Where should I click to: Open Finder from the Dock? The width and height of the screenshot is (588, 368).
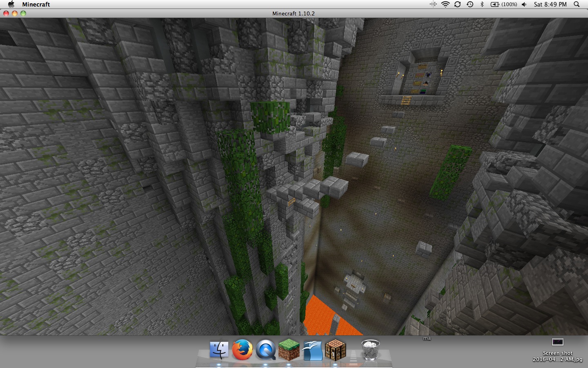click(x=219, y=350)
